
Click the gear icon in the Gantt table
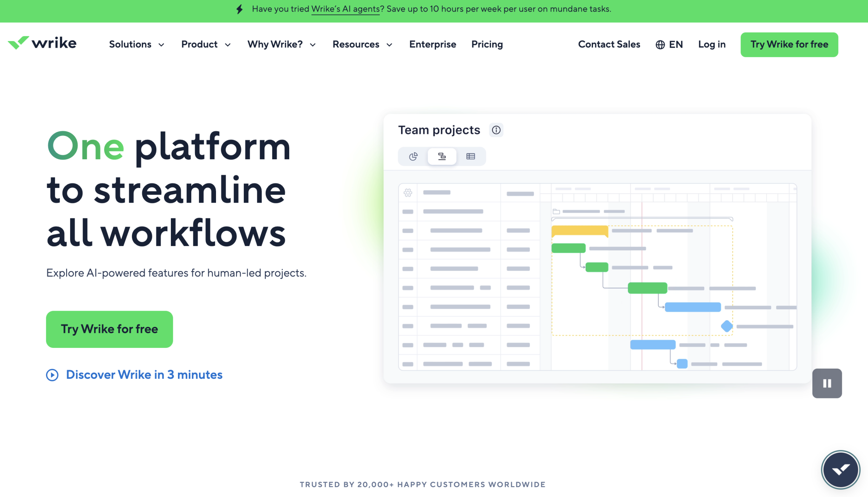point(408,193)
